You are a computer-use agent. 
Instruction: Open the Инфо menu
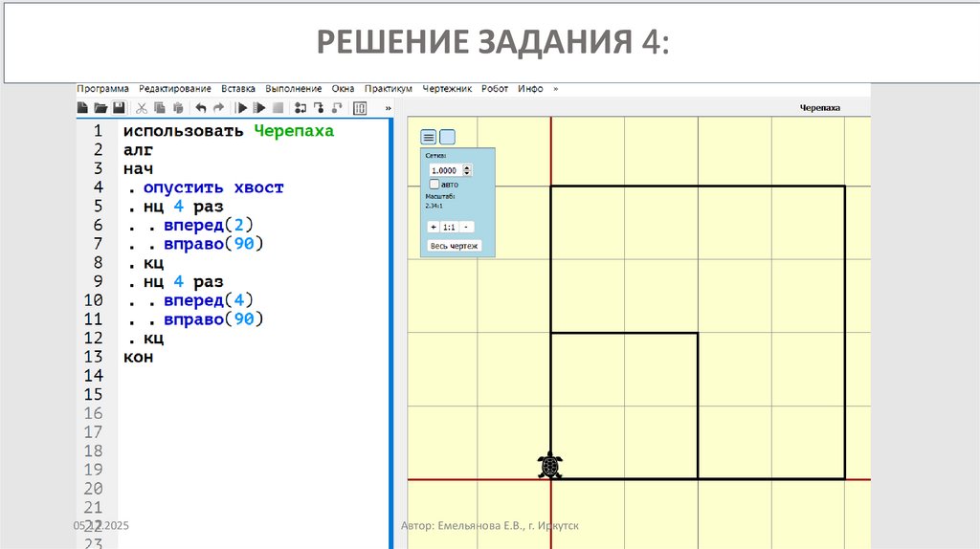pos(530,89)
